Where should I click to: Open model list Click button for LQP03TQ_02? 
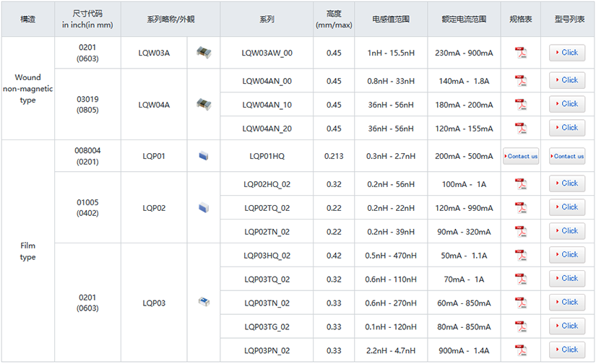point(567,279)
